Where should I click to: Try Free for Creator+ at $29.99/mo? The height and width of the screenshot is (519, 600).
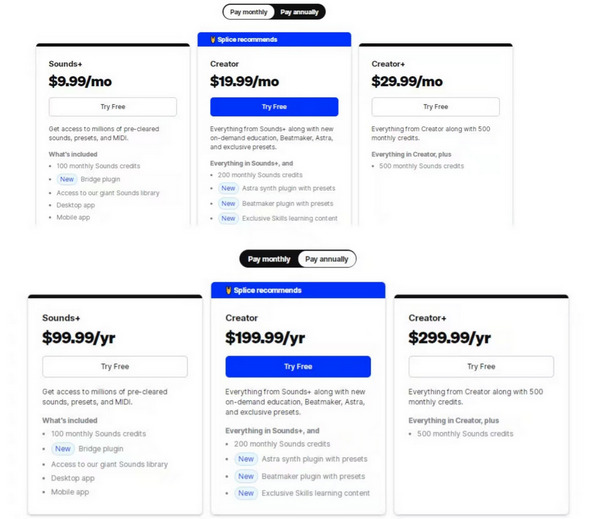(x=435, y=107)
